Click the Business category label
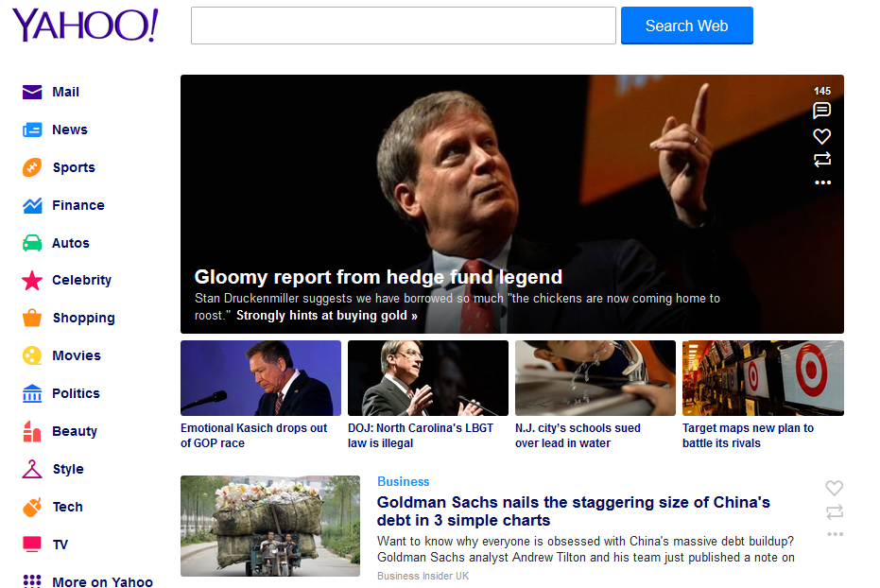Screen dimensions: 880x588 tap(403, 482)
